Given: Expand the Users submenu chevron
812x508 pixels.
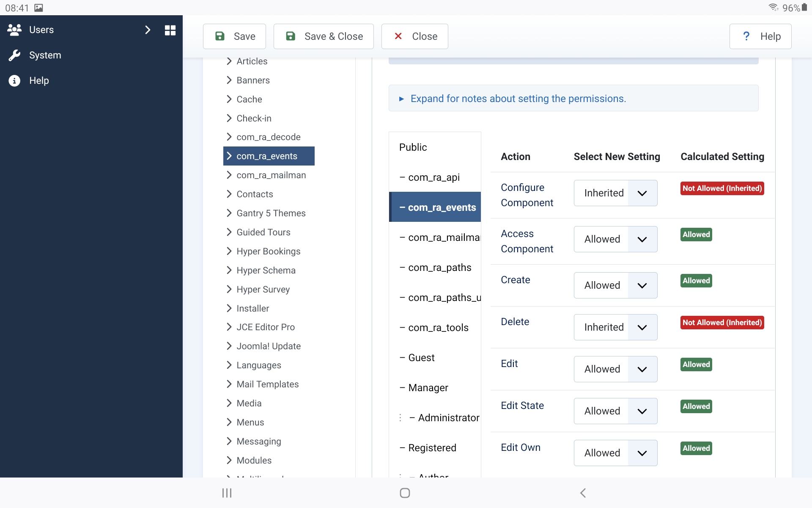Looking at the screenshot, I should coord(147,30).
